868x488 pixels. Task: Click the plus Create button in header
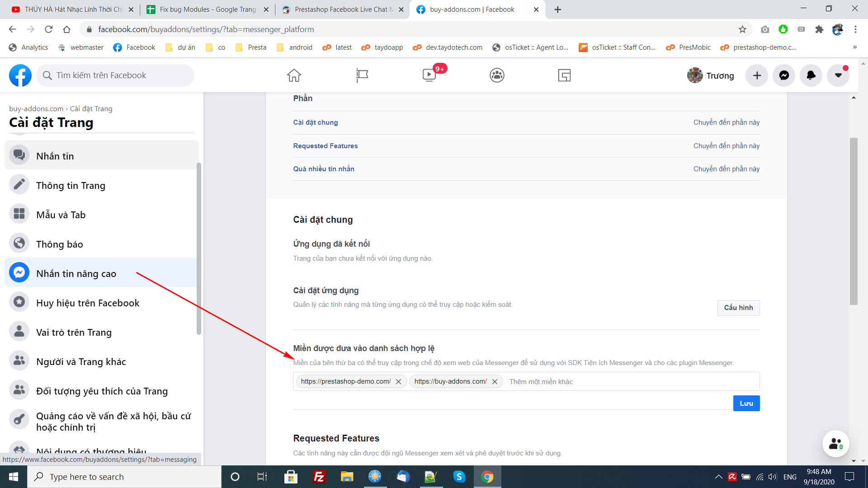(x=757, y=75)
